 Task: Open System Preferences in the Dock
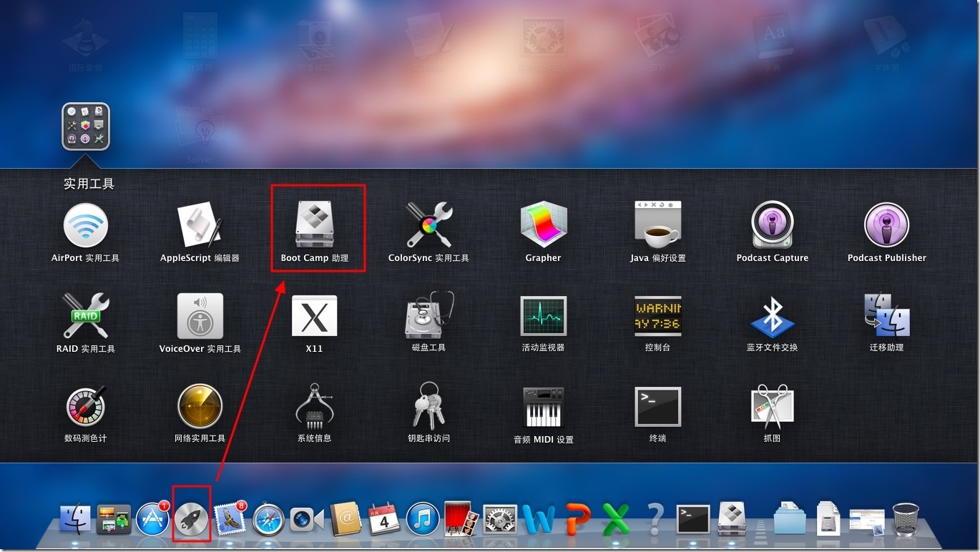coord(499,518)
